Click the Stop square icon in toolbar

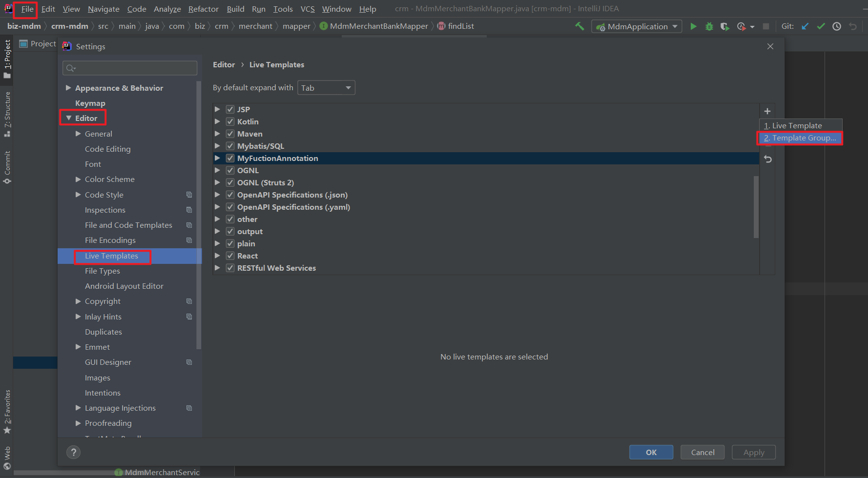click(766, 26)
